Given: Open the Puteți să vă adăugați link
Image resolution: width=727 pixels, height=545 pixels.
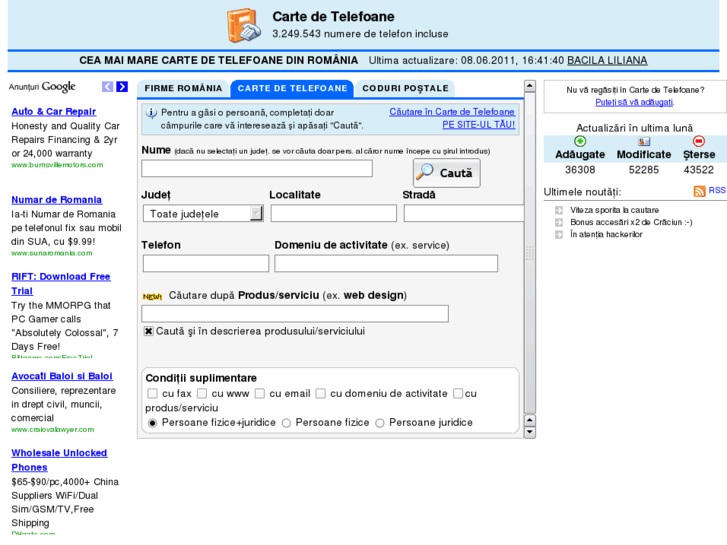Looking at the screenshot, I should point(634,102).
